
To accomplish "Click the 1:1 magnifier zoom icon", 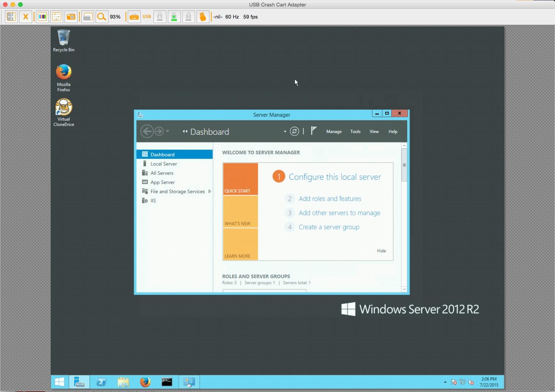I will click(x=102, y=17).
